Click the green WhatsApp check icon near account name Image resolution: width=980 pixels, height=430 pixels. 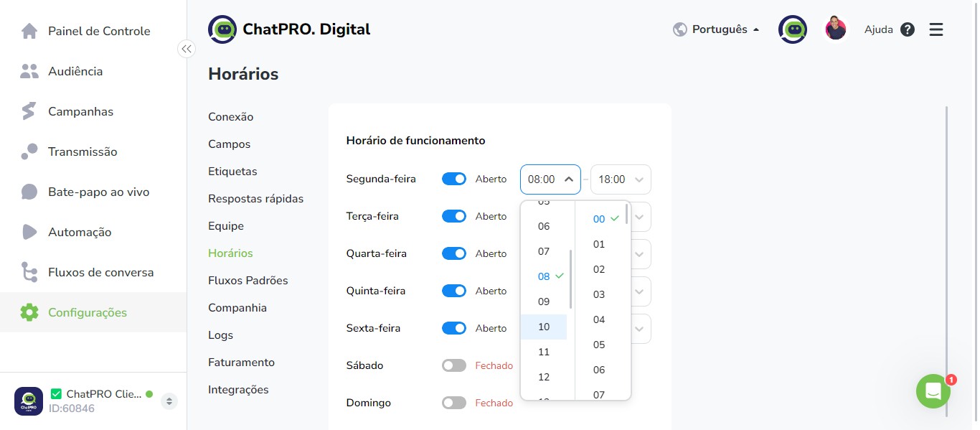point(57,393)
